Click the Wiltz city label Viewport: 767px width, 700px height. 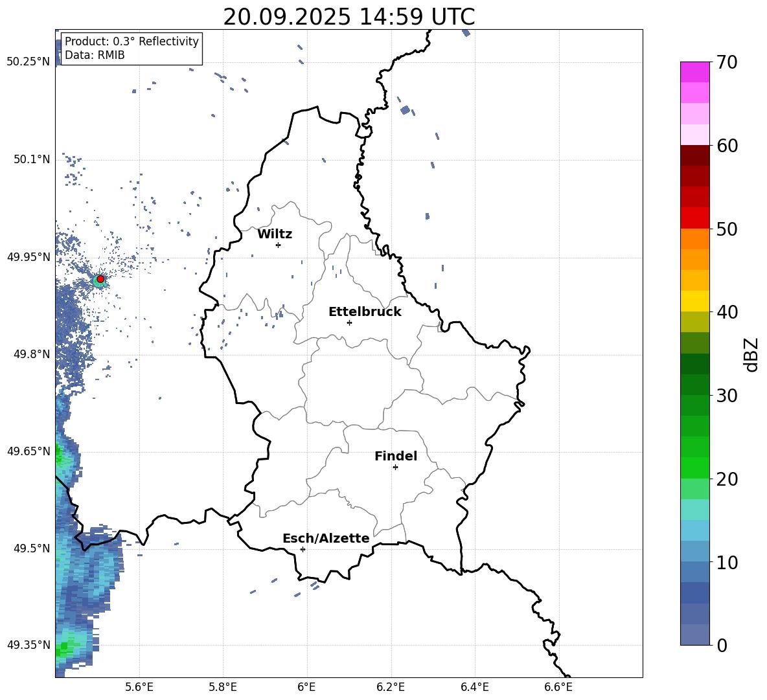pos(275,234)
